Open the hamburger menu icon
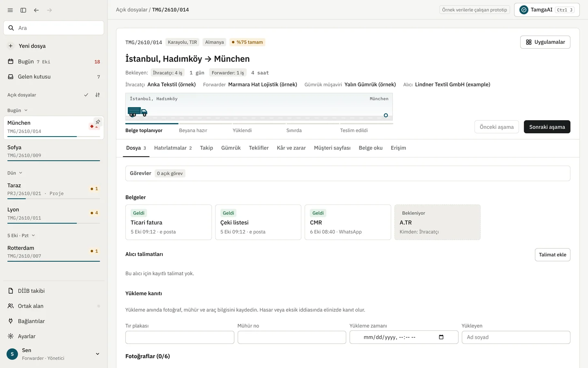This screenshot has height=368, width=588. [10, 10]
